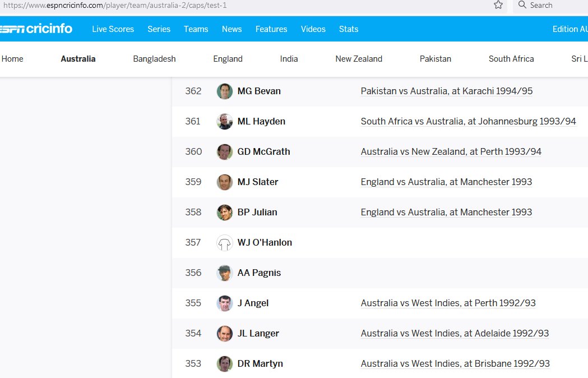Open the Stats section
Screen dimensions: 588x378
(348, 29)
